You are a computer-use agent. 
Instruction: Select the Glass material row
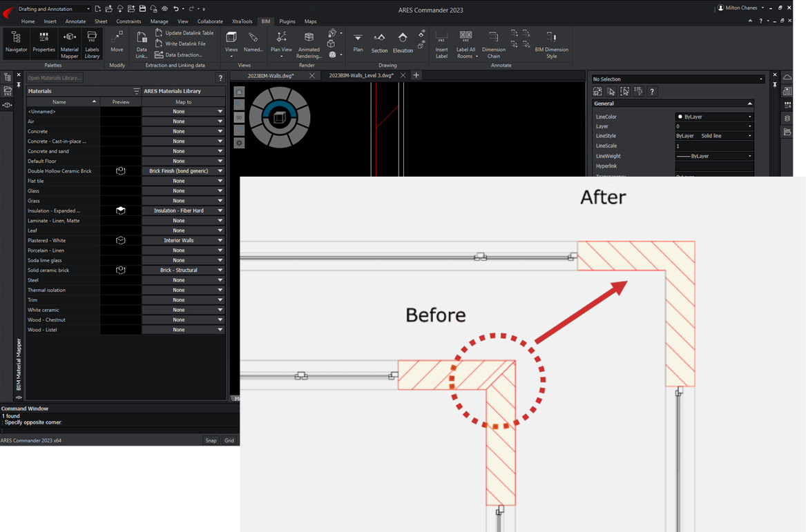point(63,191)
